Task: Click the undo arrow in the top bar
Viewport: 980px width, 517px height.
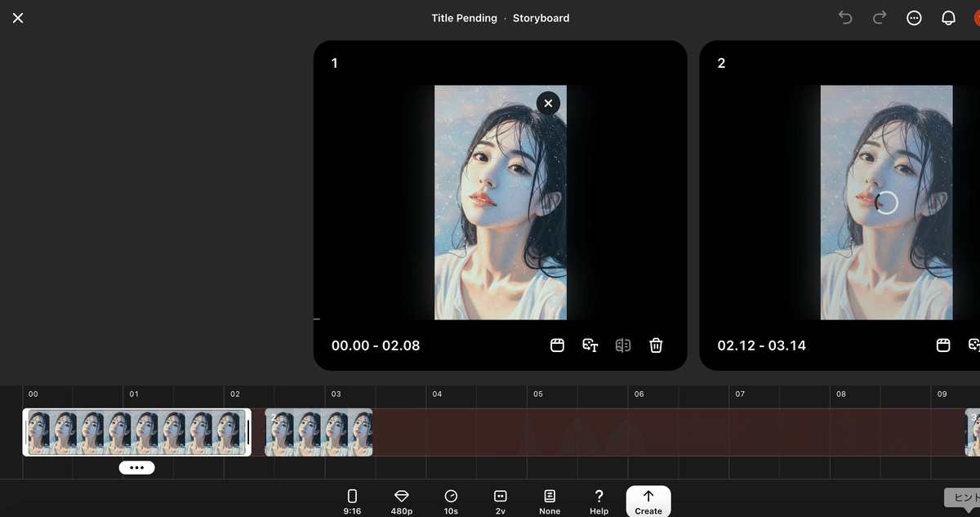Action: 844,17
